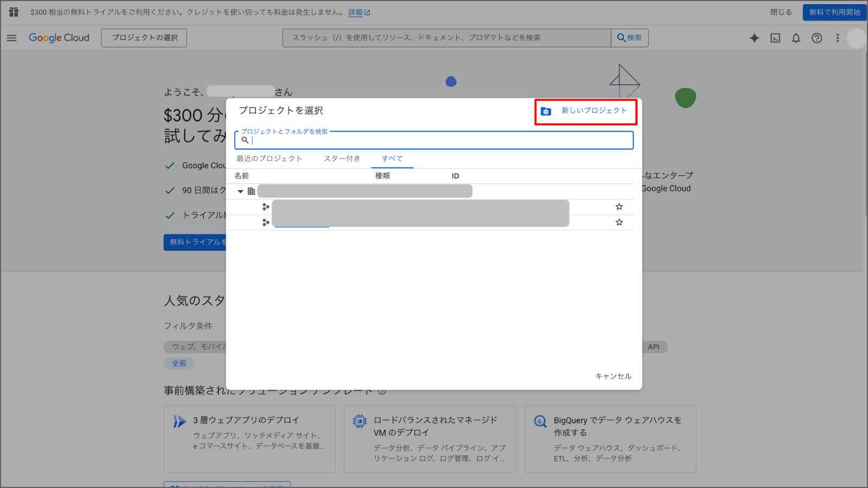Select the API filter chip
This screenshot has width=868, height=488.
point(654,347)
